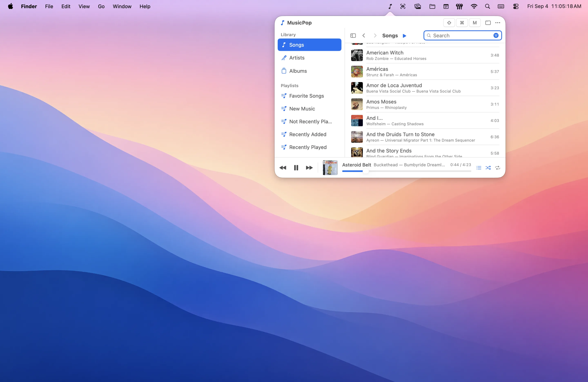Click Buckethead — Bumbyride artist text in player
588x382 pixels.
pos(409,165)
